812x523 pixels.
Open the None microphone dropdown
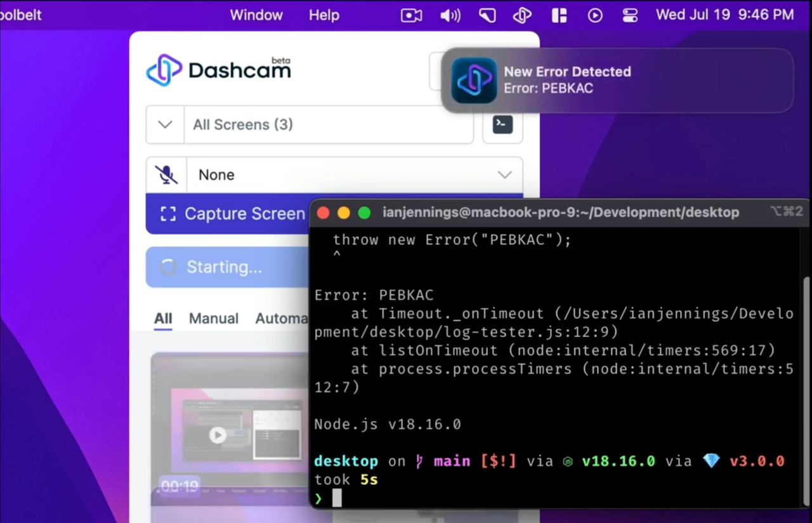355,175
